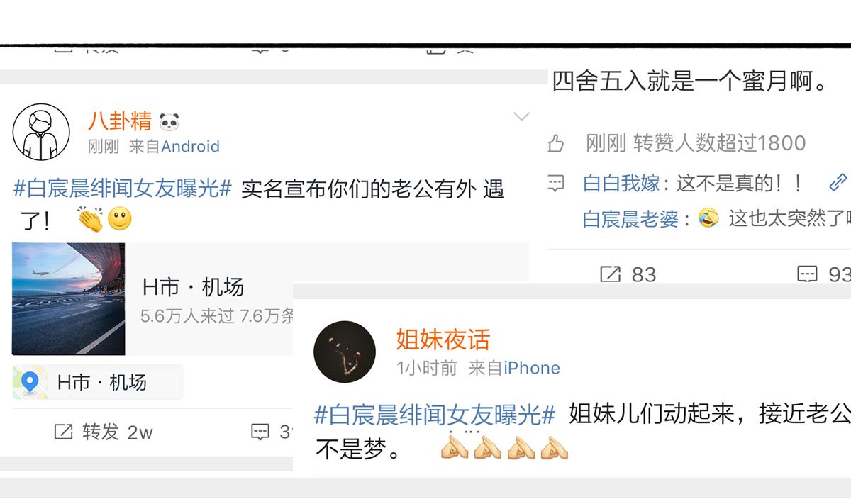
Task: View the H市·机场 airport thumbnail image
Action: (69, 298)
